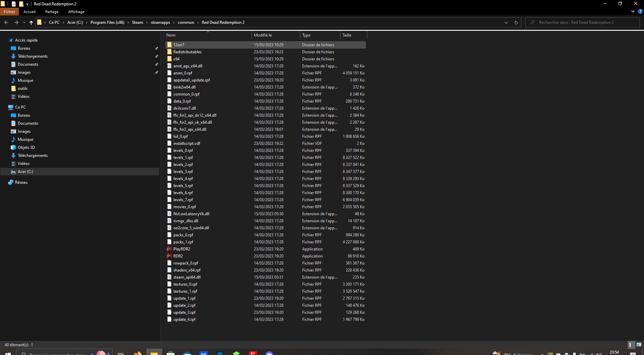The image size is (644, 355).
Task: Select Bureau icon under Accès rapide
Action: [x=13, y=48]
